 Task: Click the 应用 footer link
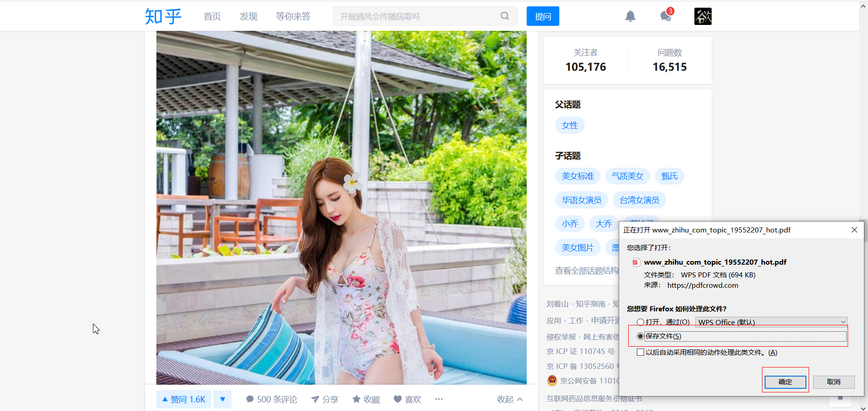tap(554, 320)
